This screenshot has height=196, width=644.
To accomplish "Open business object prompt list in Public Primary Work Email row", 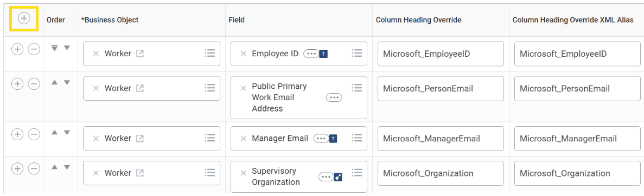I will [x=210, y=87].
